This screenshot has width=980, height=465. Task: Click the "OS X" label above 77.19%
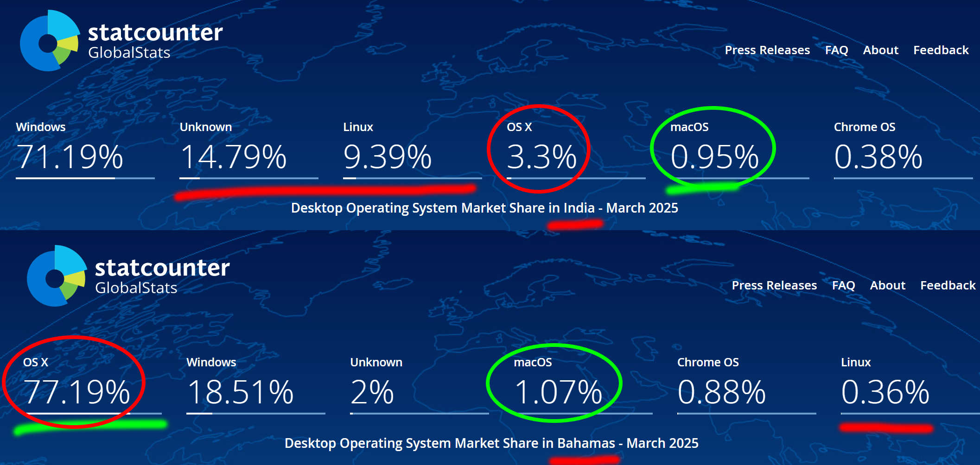[36, 362]
